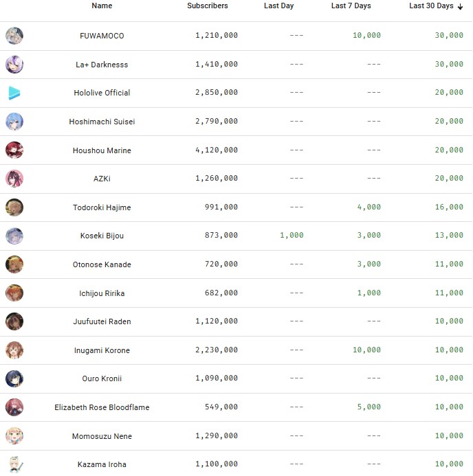Image resolution: width=473 pixels, height=476 pixels.
Task: Click Todoroki Hajime's avatar
Action: 14,207
